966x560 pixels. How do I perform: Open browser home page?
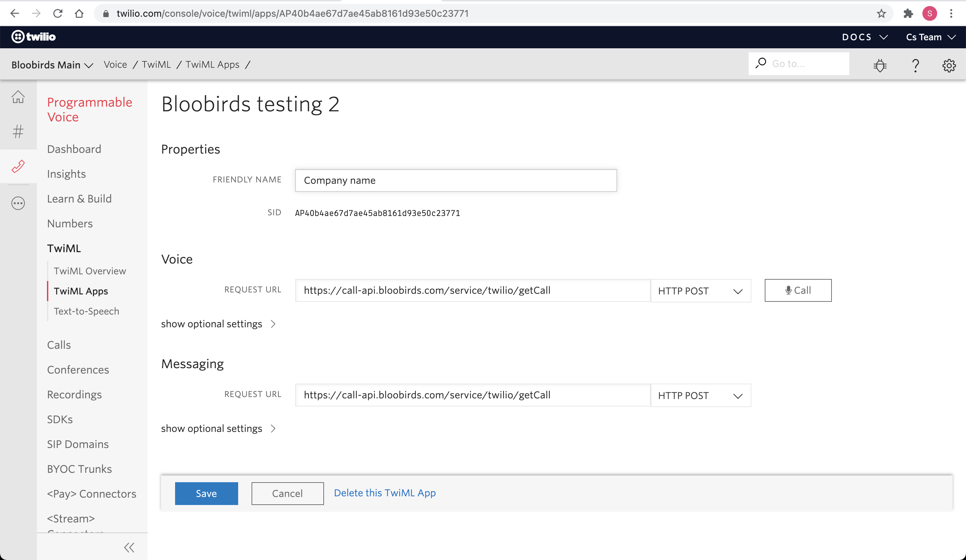click(79, 13)
